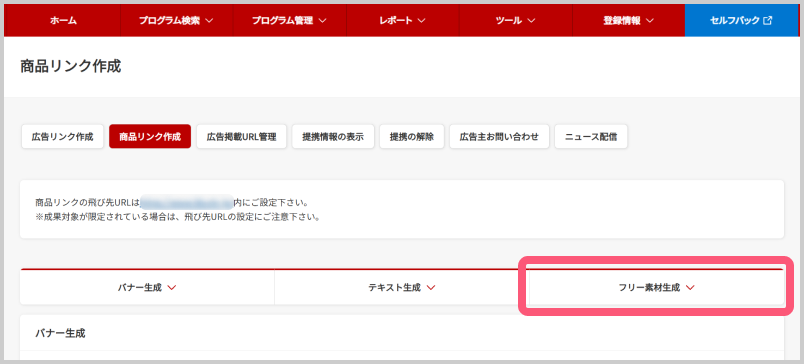Open the プログラム検索 menu
Image resolution: width=804 pixels, height=364 pixels.
[176, 21]
